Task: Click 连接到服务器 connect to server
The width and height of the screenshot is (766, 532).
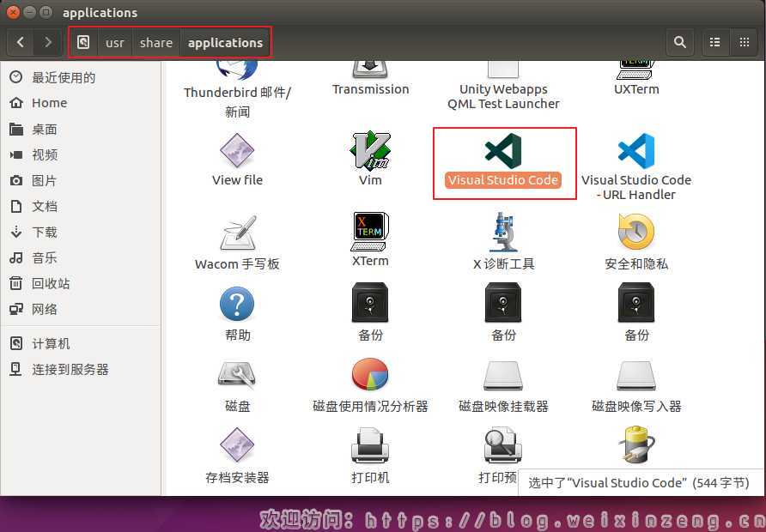Action: coord(81,370)
